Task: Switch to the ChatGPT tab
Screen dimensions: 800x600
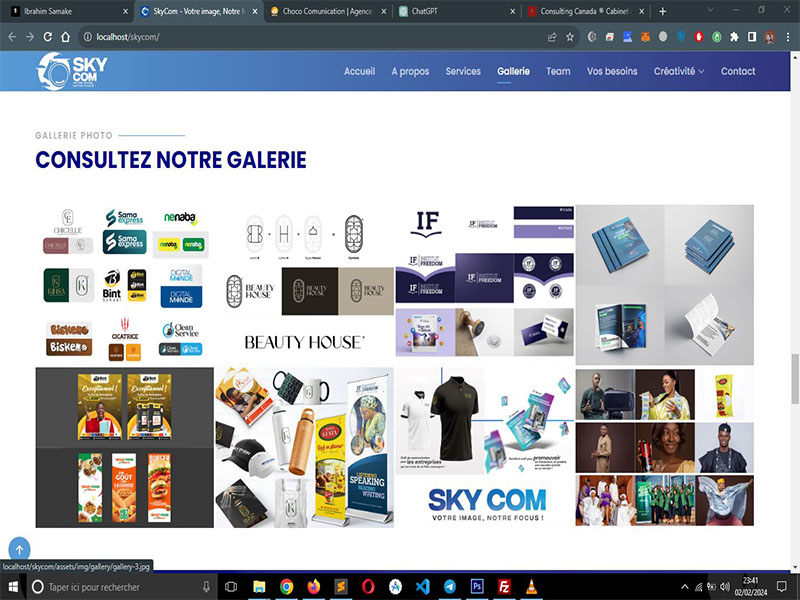Action: point(457,11)
